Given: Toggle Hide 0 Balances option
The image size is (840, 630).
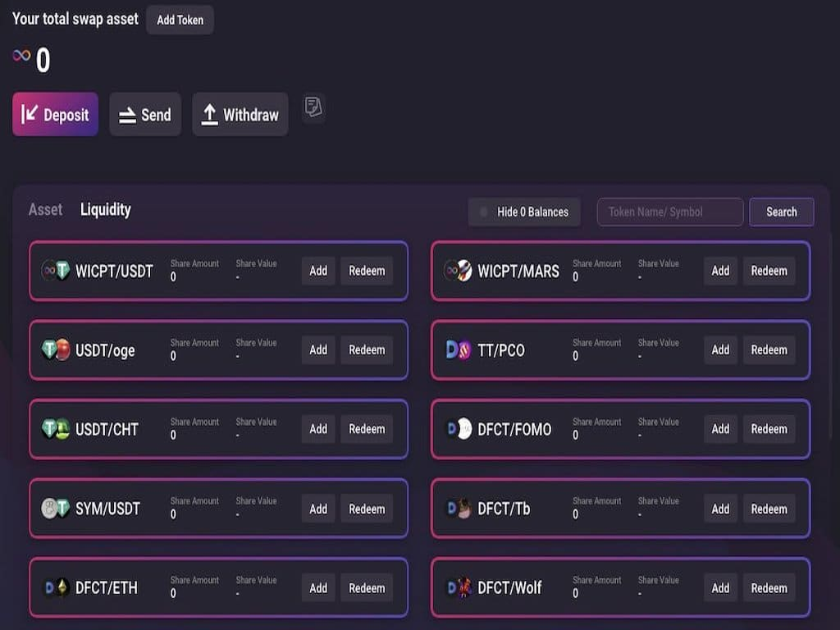Looking at the screenshot, I should pyautogui.click(x=524, y=212).
